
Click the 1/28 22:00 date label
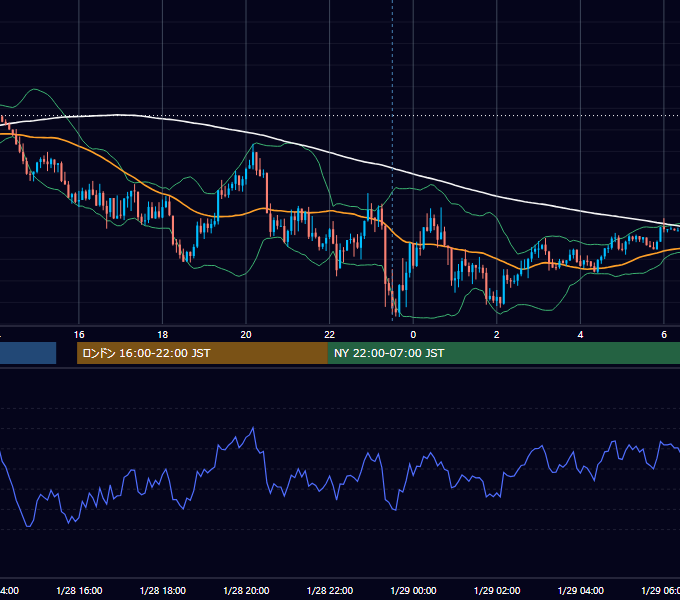(x=330, y=590)
